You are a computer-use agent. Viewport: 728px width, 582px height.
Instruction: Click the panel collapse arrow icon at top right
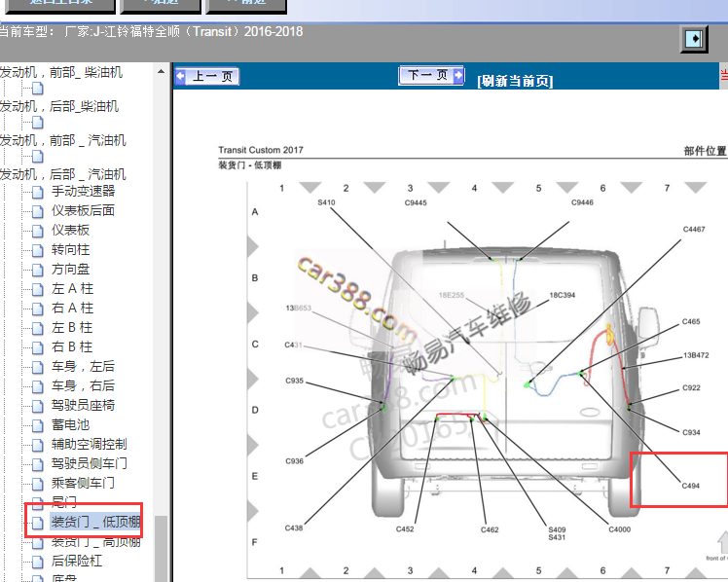(x=694, y=39)
